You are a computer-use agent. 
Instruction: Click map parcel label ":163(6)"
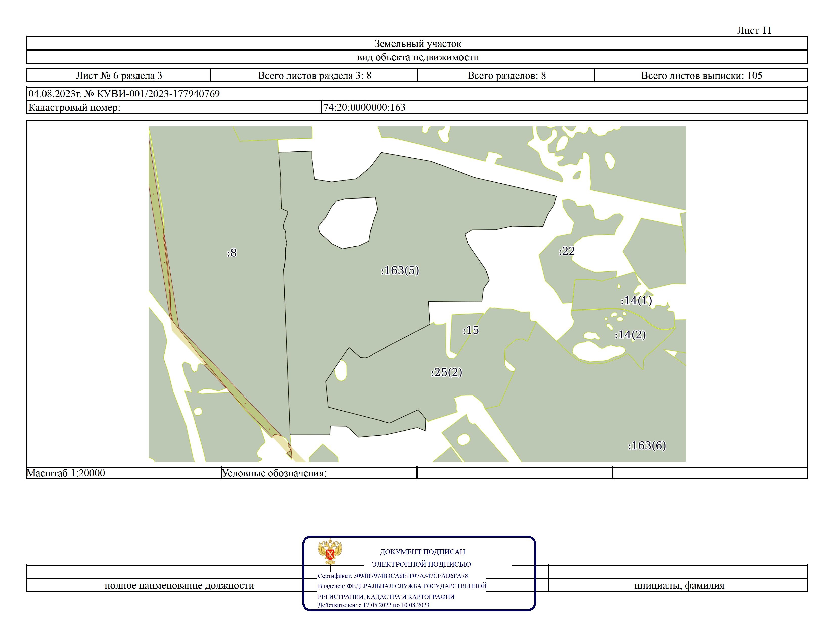(x=647, y=445)
